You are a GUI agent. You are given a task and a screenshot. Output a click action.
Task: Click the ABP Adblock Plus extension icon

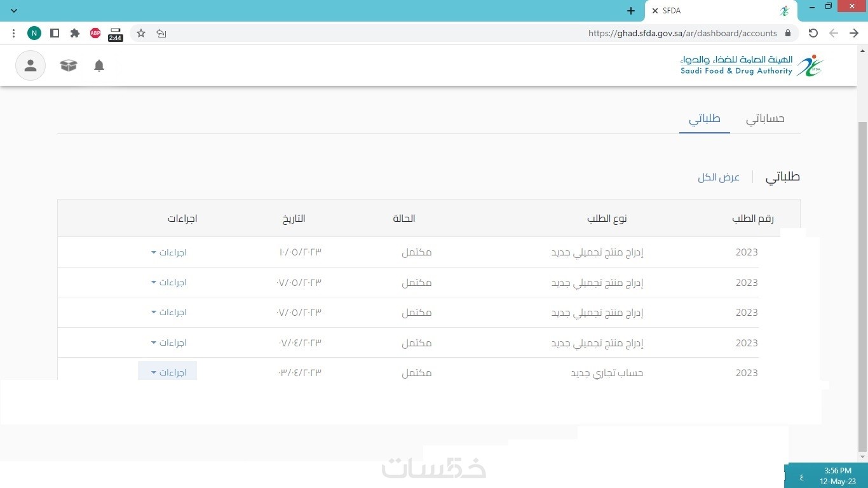[x=95, y=33]
